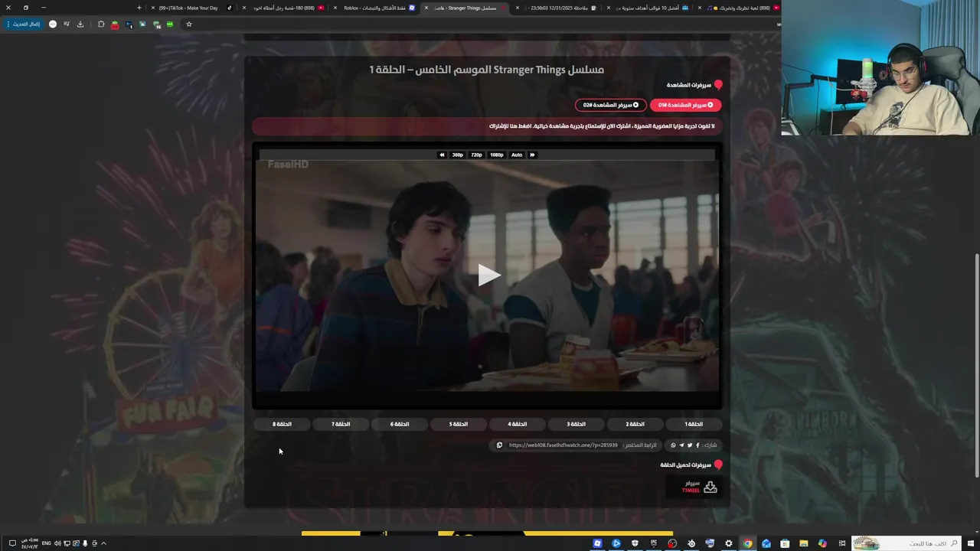Share on Twitter icon
The image size is (980, 551).
point(690,445)
